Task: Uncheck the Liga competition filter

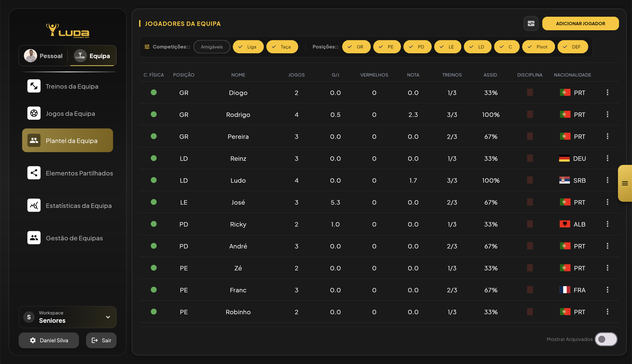Action: tap(248, 47)
